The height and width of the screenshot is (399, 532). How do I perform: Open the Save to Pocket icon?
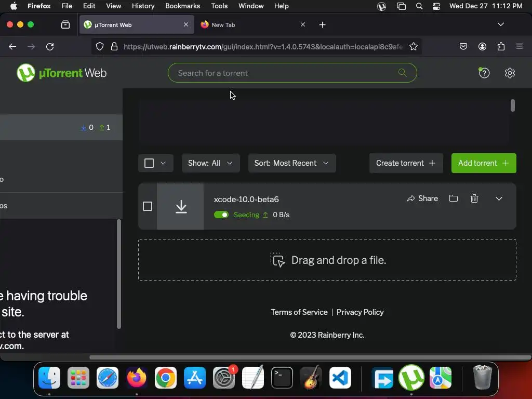pyautogui.click(x=463, y=46)
